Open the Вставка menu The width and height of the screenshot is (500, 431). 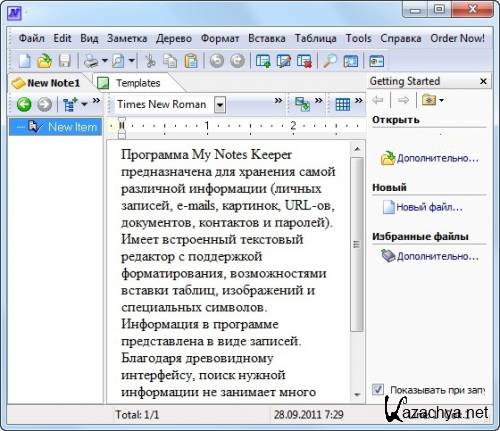pyautogui.click(x=267, y=38)
